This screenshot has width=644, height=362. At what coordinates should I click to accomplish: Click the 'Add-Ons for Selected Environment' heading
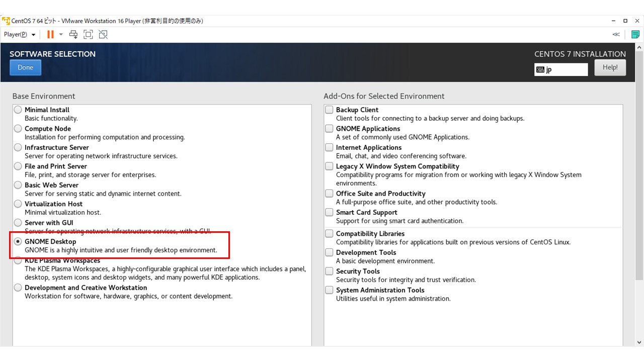pyautogui.click(x=384, y=96)
